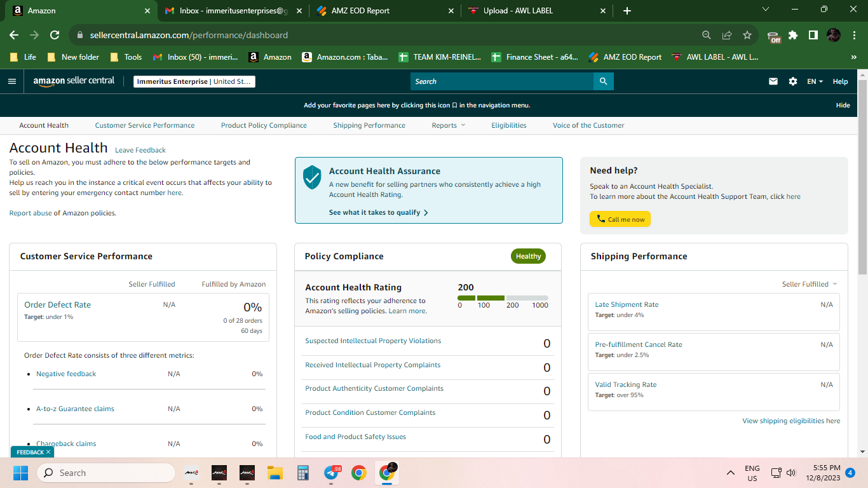Open new browser tab with plus icon

[627, 11]
